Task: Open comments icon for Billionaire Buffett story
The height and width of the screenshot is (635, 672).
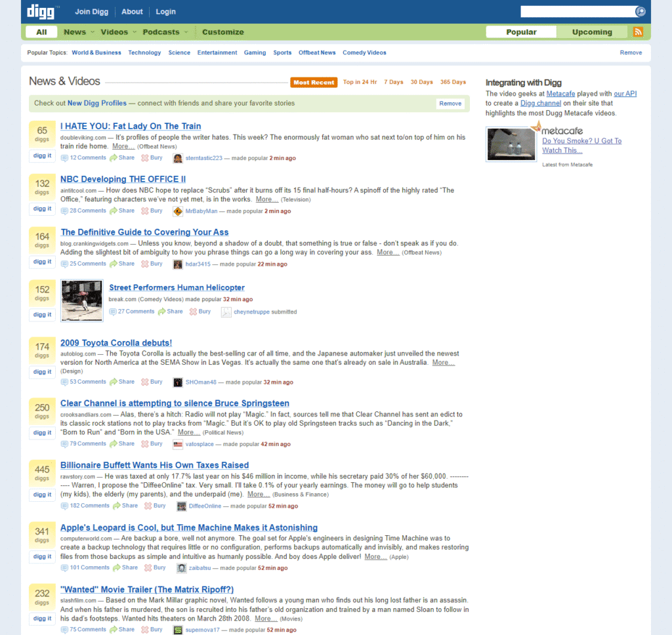Action: click(x=64, y=506)
